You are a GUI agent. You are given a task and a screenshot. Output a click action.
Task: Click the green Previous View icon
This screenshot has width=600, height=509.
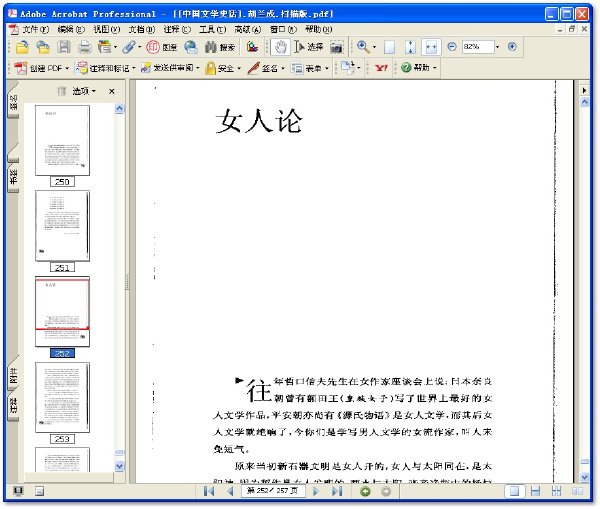coord(365,491)
